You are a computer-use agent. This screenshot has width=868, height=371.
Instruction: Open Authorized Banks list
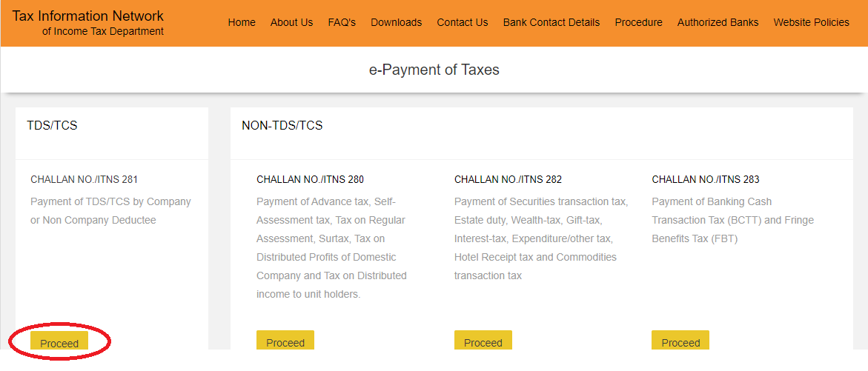click(718, 23)
